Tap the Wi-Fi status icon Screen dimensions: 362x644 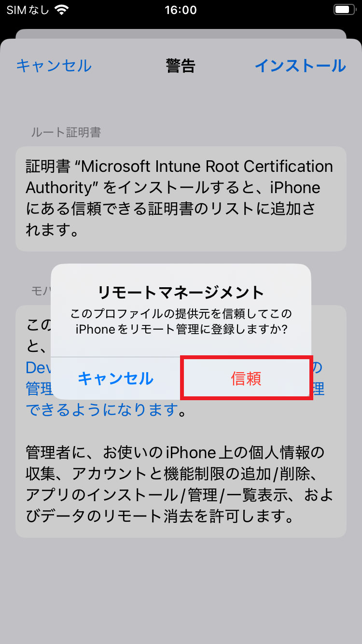(x=62, y=10)
